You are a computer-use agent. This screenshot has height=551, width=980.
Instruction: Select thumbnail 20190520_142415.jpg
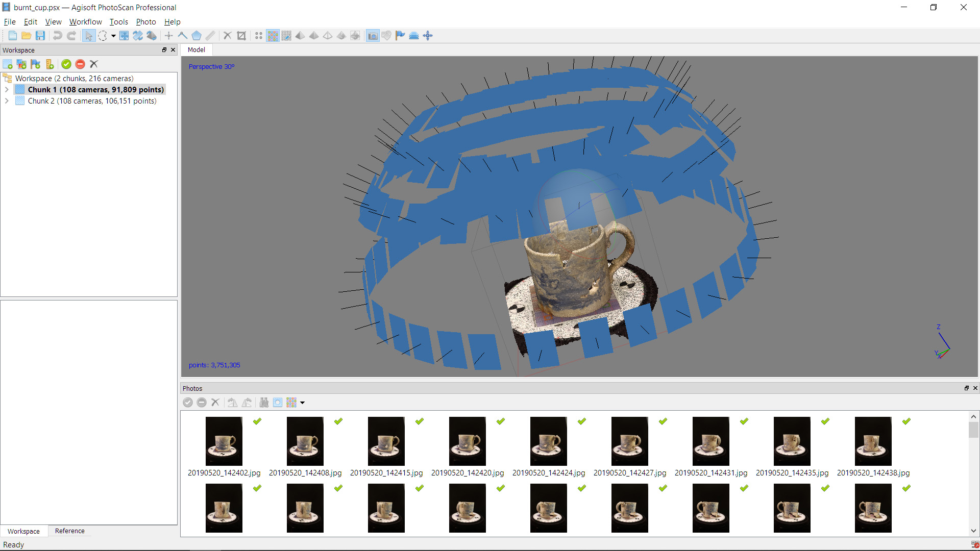coord(386,442)
